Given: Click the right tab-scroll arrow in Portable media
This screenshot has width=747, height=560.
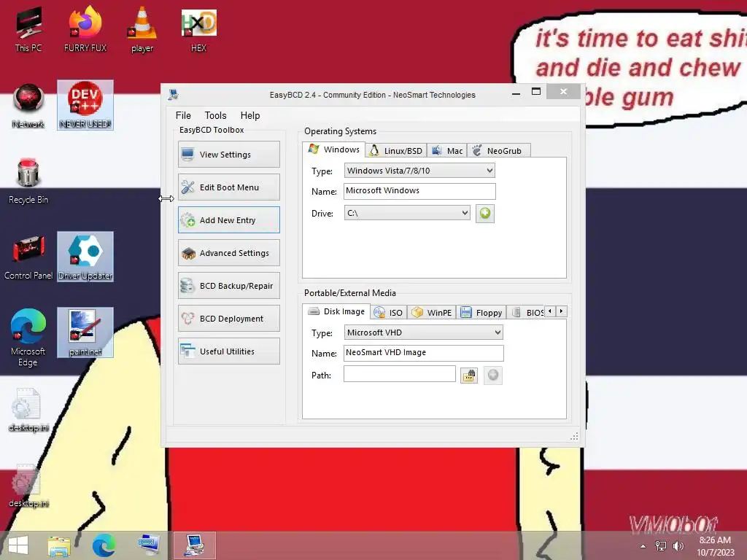Looking at the screenshot, I should pyautogui.click(x=562, y=311).
